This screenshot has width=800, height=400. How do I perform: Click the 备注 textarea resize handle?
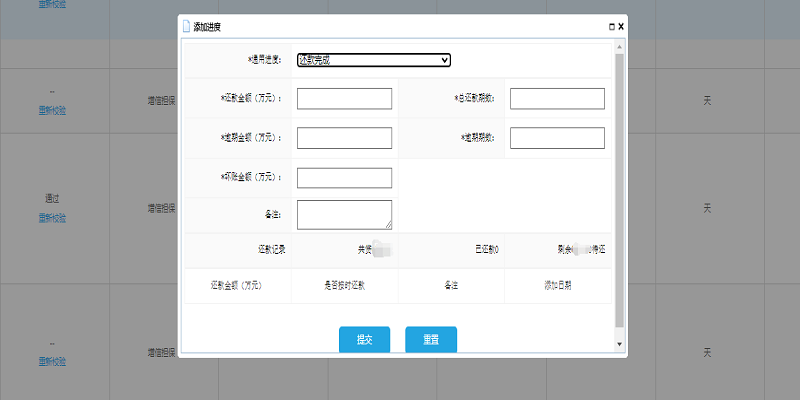coord(388,225)
